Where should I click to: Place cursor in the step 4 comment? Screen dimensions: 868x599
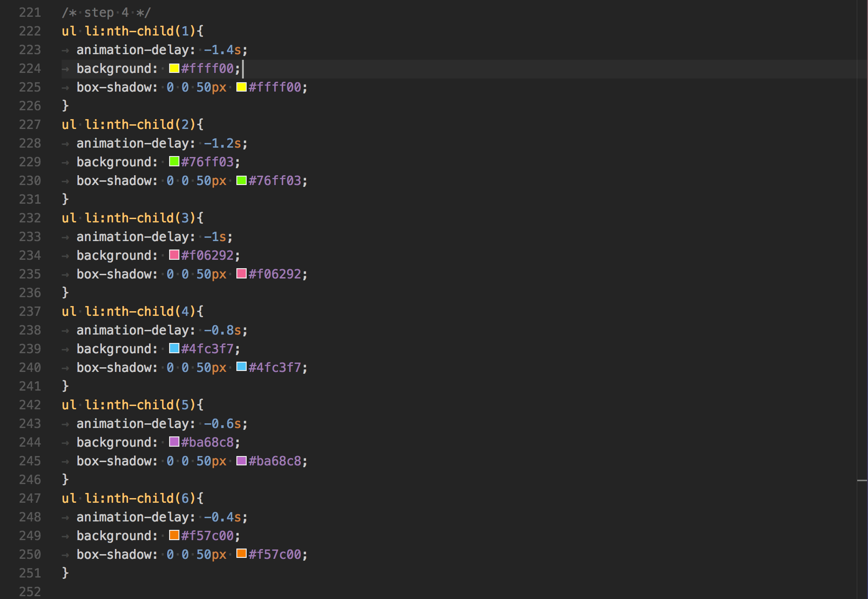(106, 13)
